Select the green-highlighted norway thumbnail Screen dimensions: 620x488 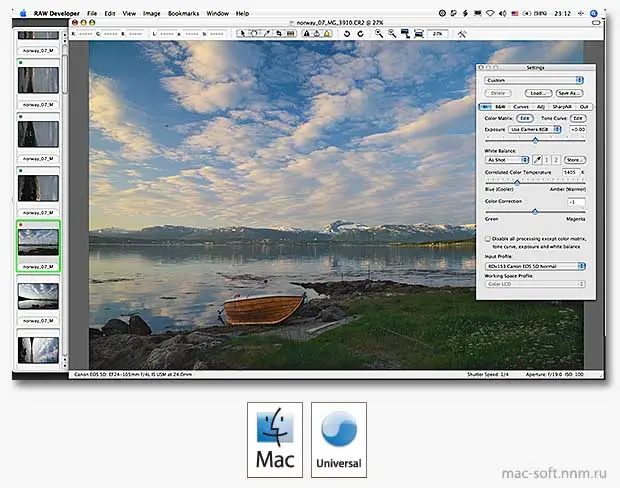[x=38, y=241]
